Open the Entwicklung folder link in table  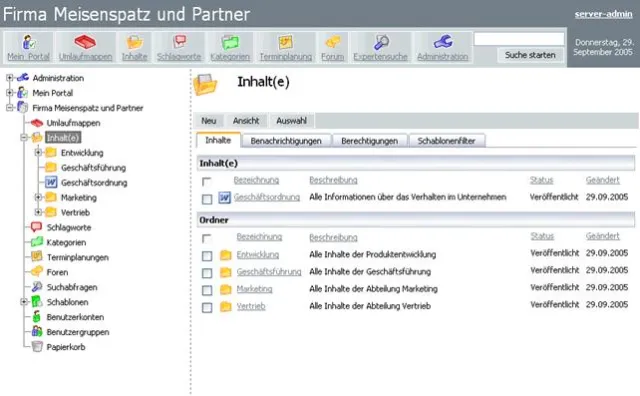pyautogui.click(x=258, y=255)
